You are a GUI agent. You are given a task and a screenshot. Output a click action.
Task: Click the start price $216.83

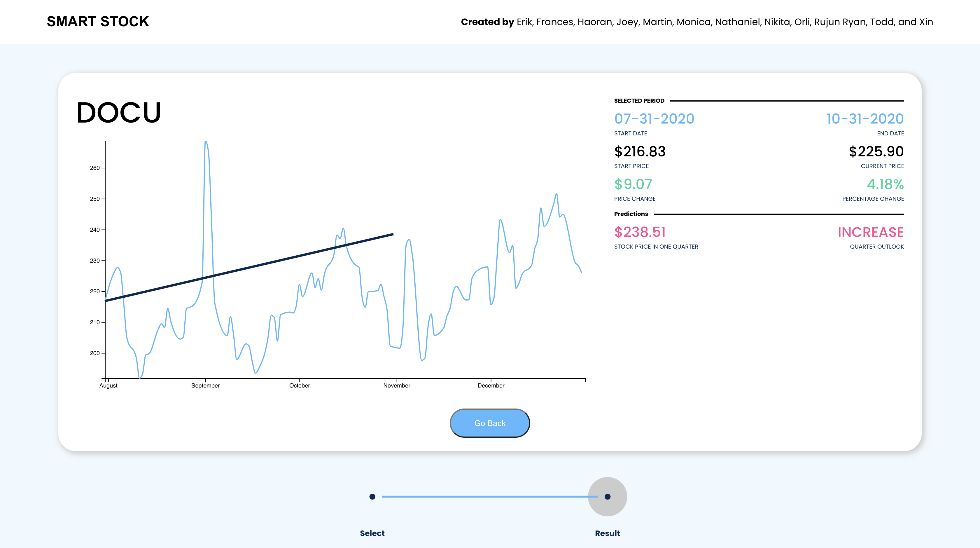[x=640, y=151]
